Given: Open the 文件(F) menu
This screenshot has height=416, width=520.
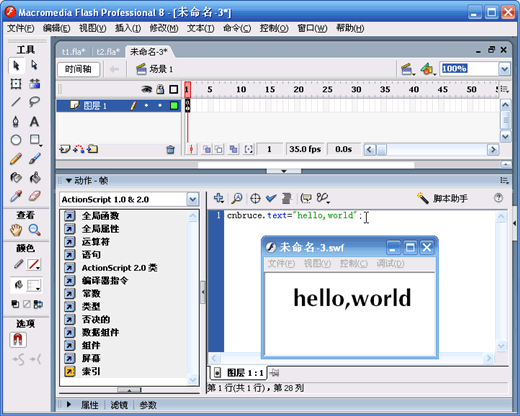Looking at the screenshot, I should 21,28.
